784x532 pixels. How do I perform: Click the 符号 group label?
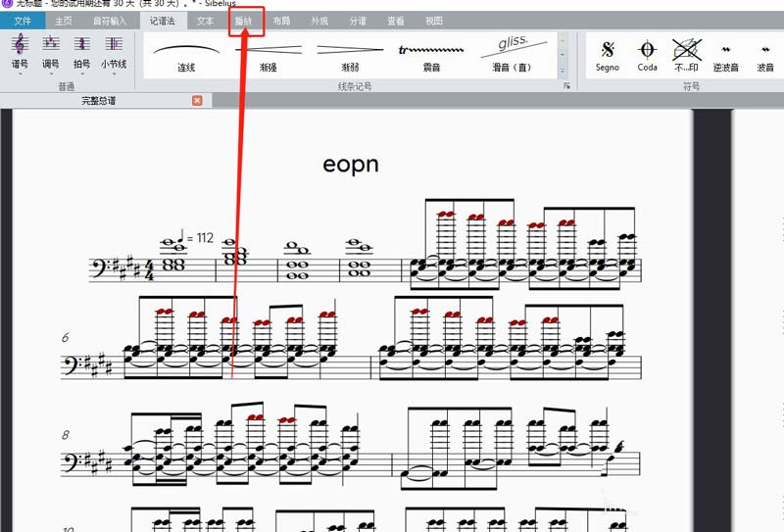point(692,86)
